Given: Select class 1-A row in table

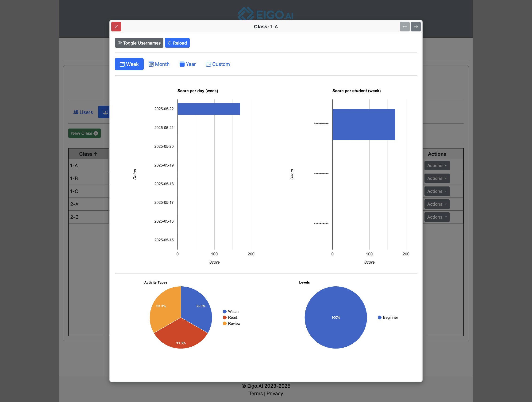Looking at the screenshot, I should [x=89, y=166].
